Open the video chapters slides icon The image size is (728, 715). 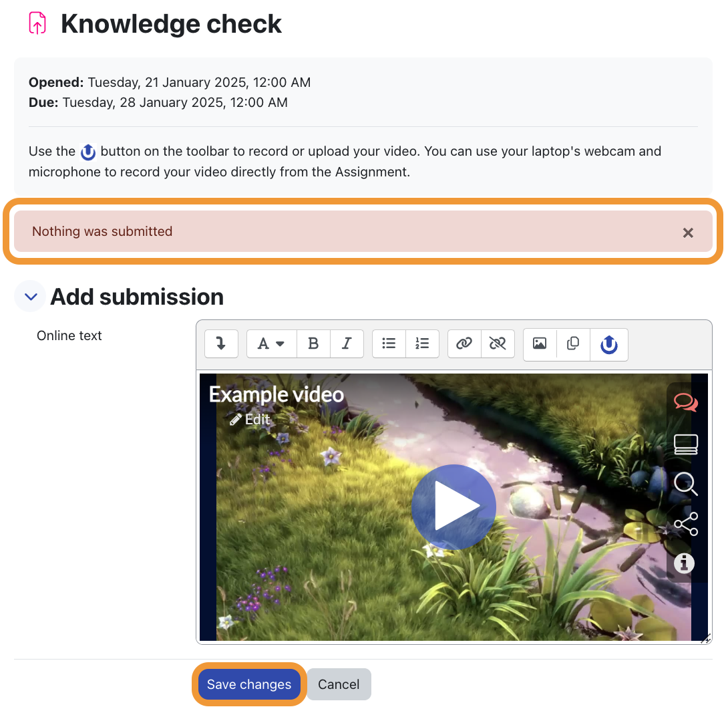(x=686, y=444)
